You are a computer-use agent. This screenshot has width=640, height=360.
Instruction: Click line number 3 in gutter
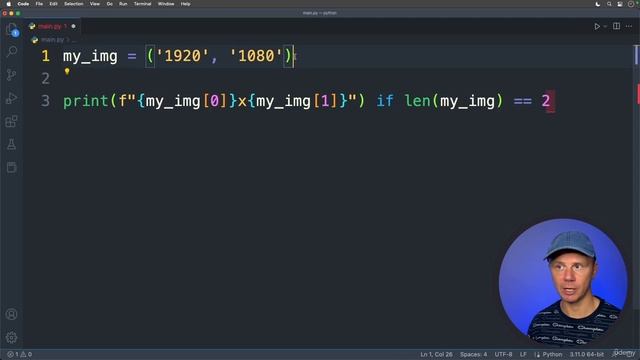[45, 101]
